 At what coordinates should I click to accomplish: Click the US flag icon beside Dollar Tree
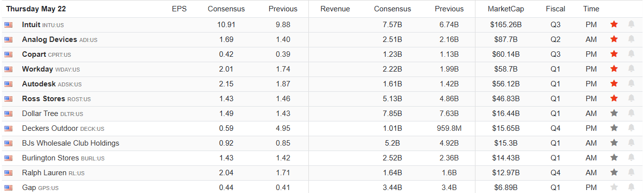pos(8,114)
